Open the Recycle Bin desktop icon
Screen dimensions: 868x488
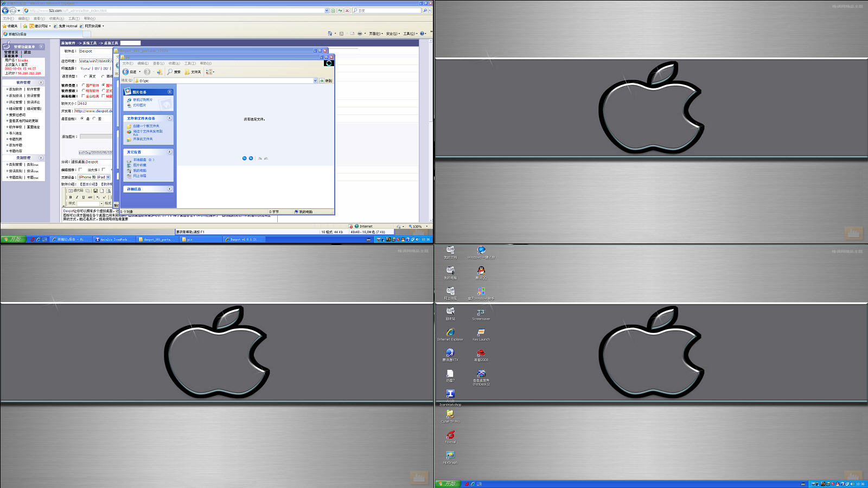[450, 314]
